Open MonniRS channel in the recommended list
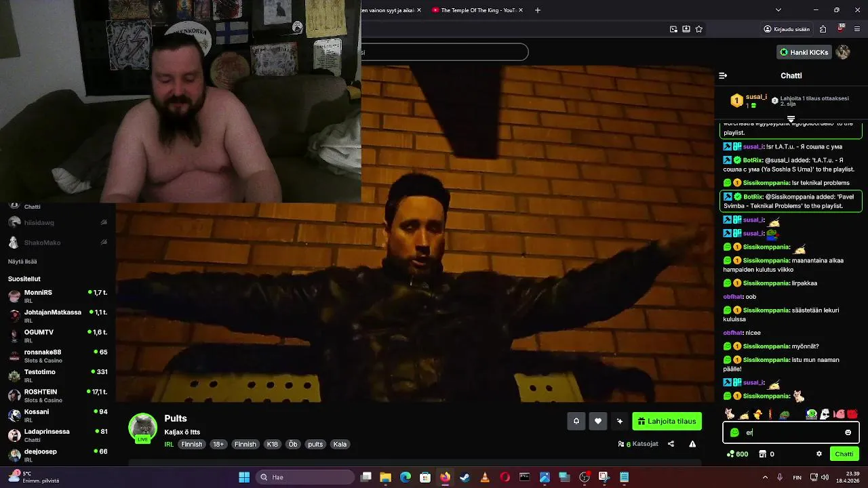This screenshot has width=868, height=488. pos(58,296)
